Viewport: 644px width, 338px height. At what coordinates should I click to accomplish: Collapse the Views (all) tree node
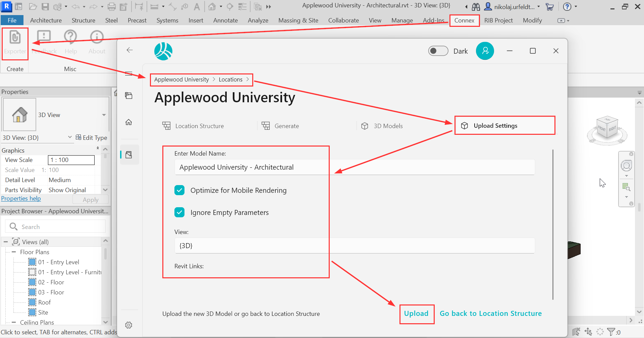click(6, 242)
